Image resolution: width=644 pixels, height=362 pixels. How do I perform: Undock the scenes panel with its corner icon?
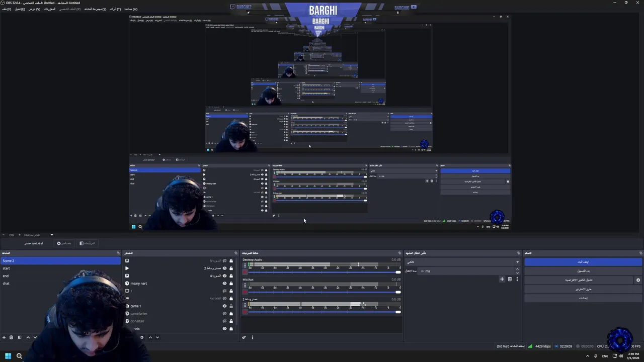118,253
